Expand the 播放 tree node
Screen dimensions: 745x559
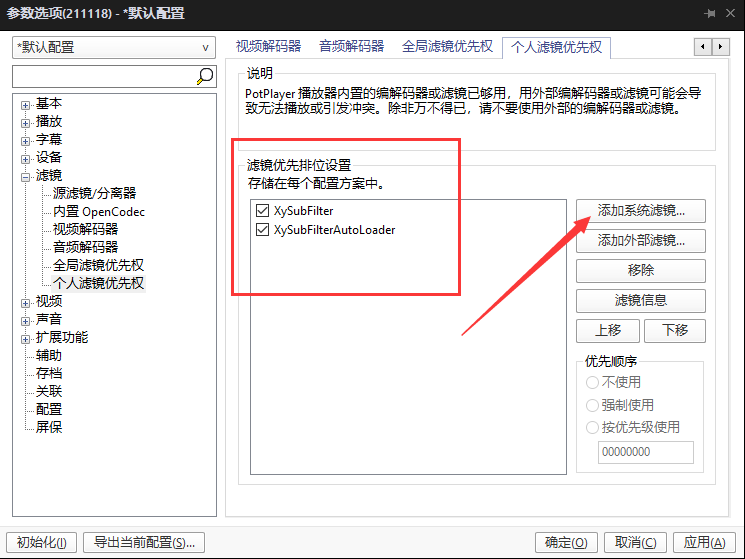click(25, 123)
